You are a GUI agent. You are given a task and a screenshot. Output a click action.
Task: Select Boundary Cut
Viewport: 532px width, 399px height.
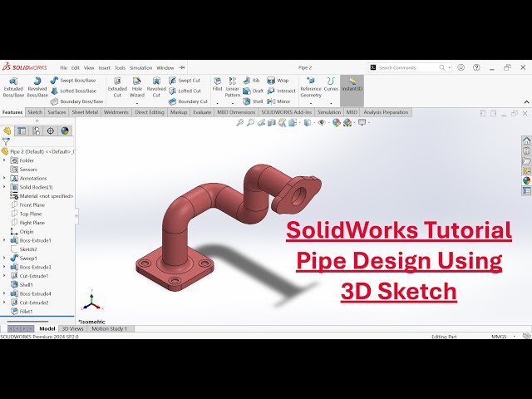coord(189,101)
